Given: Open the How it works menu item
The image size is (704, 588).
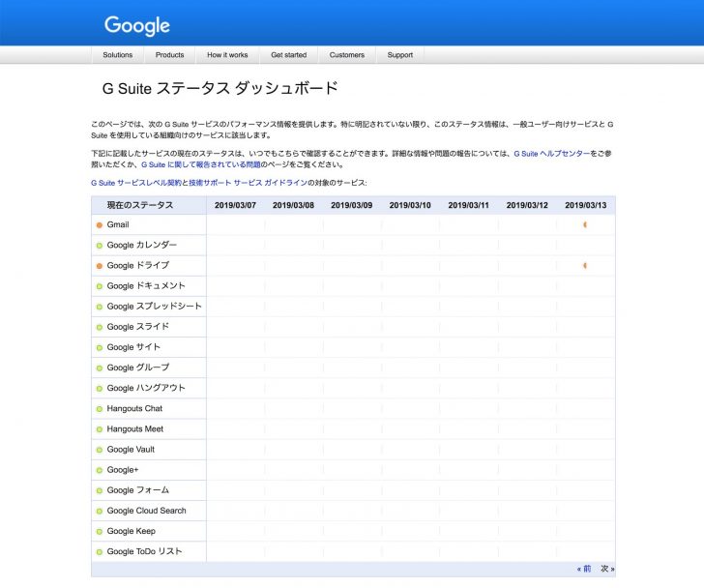Looking at the screenshot, I should (x=227, y=55).
